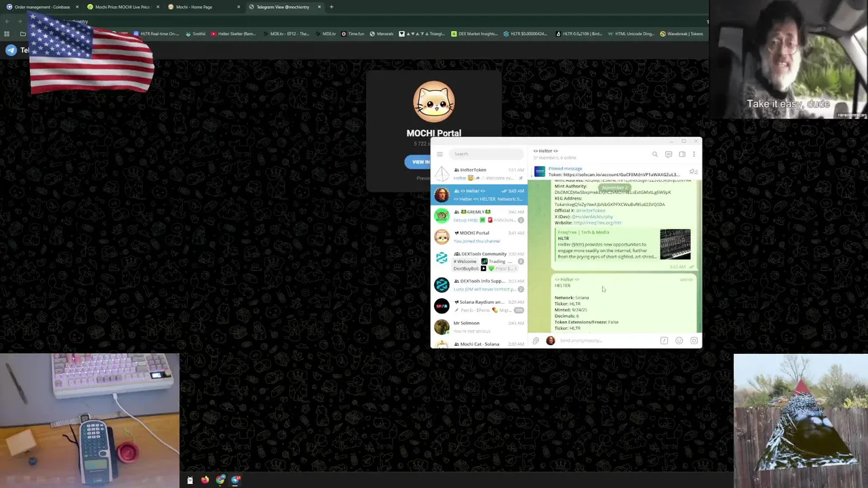The image size is (868, 488).
Task: Open pinned messages list icon
Action: 692,172
